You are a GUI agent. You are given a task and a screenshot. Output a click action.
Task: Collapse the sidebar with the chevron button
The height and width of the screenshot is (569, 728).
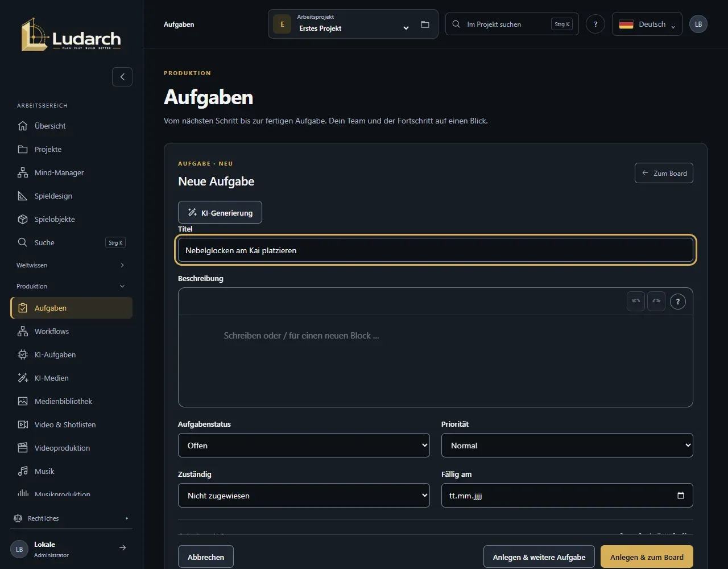coord(122,77)
